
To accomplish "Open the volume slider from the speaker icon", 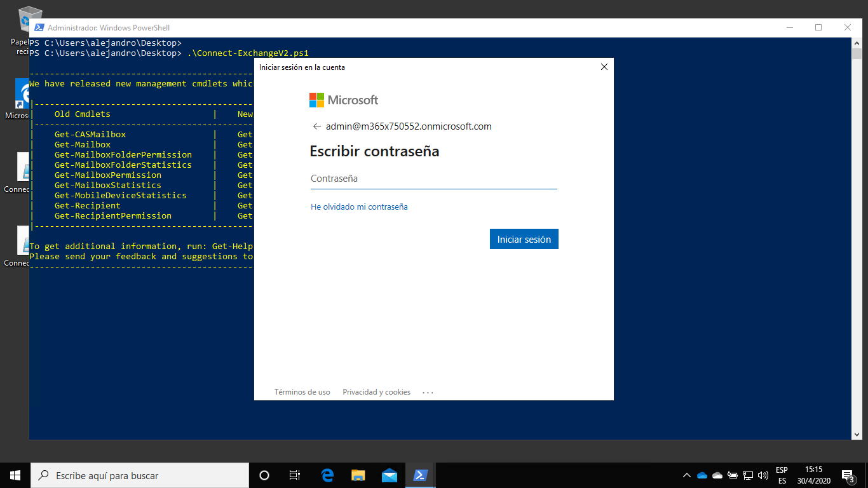I will click(763, 475).
